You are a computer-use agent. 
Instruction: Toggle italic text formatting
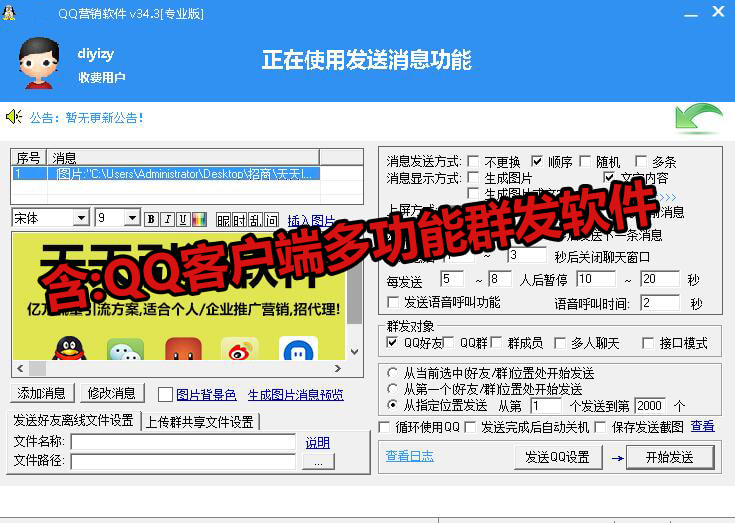click(x=167, y=219)
